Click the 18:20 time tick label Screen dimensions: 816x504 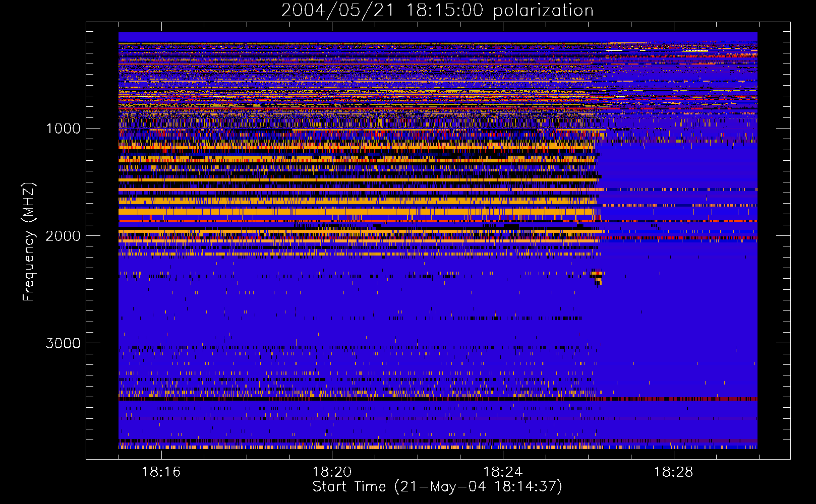point(332,472)
